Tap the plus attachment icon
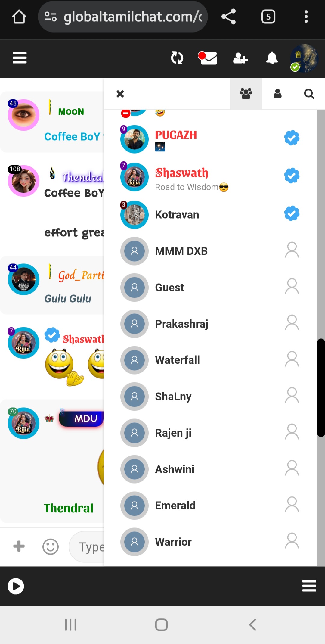The height and width of the screenshot is (644, 325). pos(19,546)
